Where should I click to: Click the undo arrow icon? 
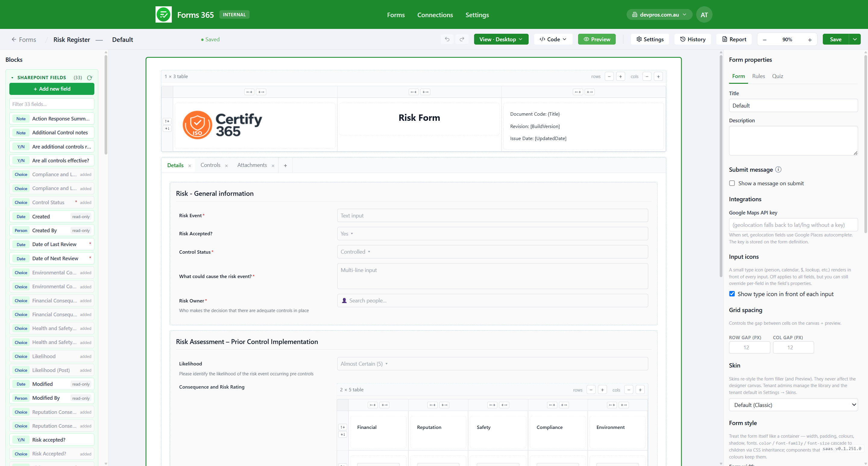pyautogui.click(x=447, y=39)
